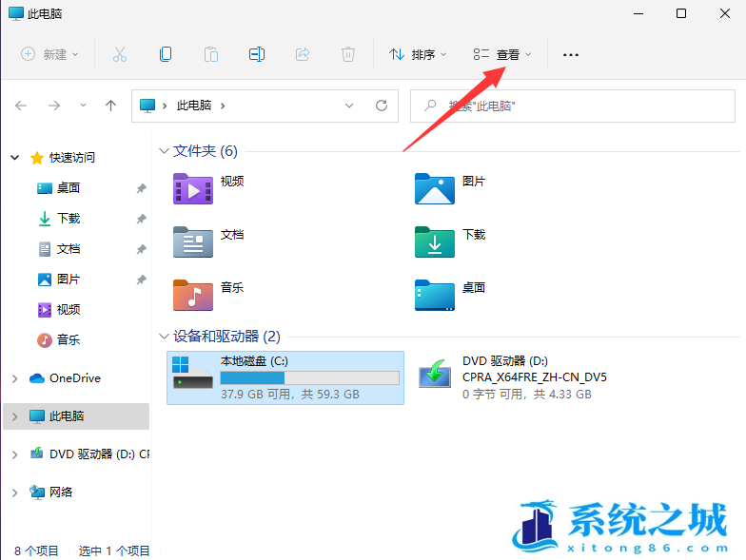Click 此电脑 in the address breadcrumb
746x560 pixels.
tap(194, 106)
